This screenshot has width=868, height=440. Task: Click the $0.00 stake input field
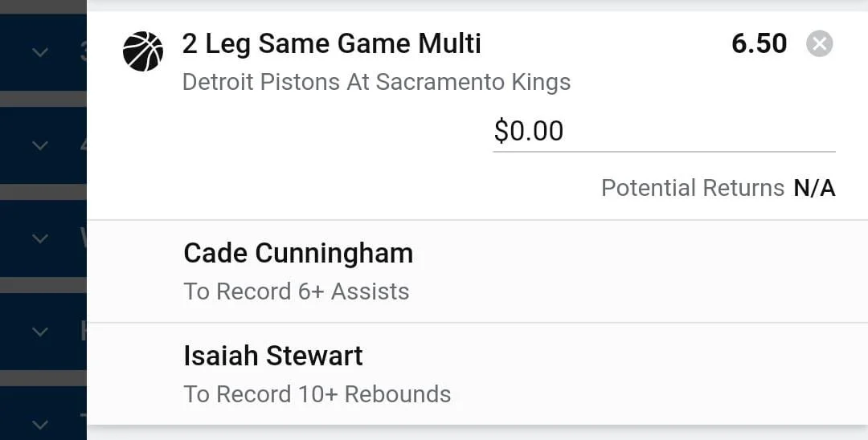coord(663,131)
